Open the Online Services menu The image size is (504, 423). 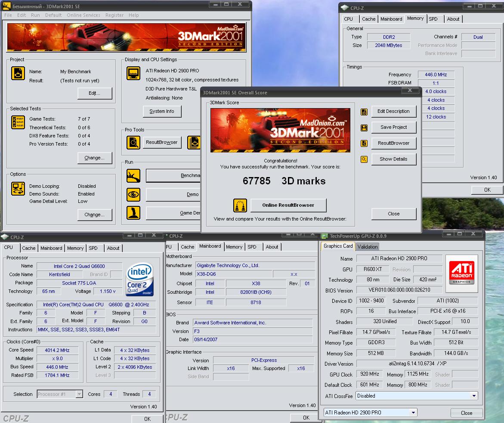pyautogui.click(x=83, y=15)
